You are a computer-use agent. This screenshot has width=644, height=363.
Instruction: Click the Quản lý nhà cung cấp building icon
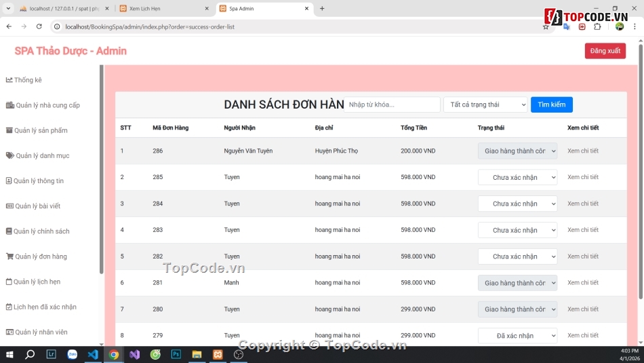point(10,105)
